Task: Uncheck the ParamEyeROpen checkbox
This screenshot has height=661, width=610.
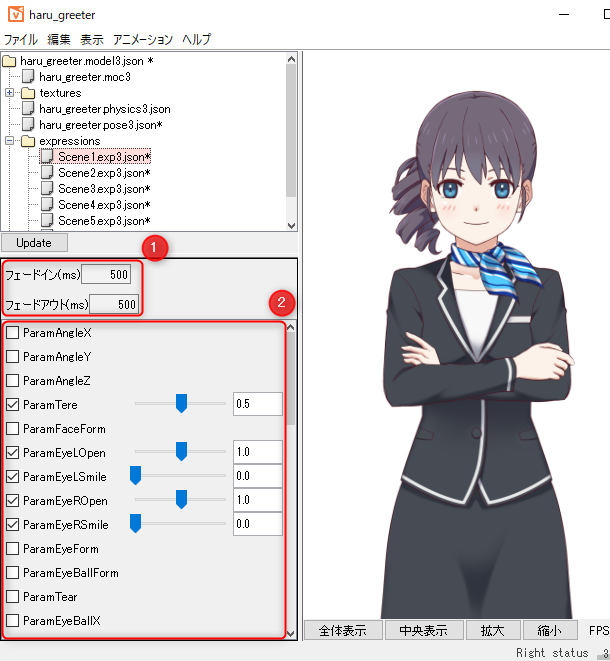Action: tap(13, 501)
